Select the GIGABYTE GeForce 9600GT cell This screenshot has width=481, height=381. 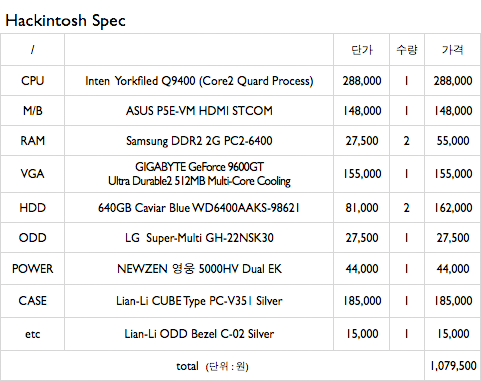[x=199, y=174]
